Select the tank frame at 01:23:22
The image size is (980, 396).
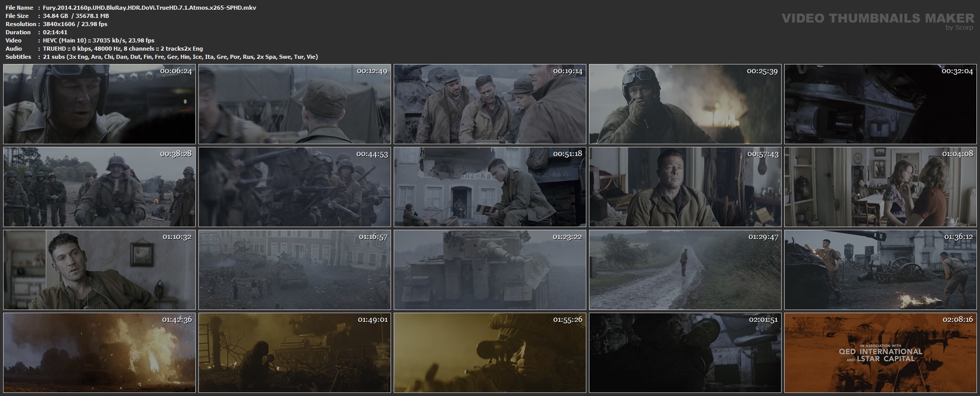[490, 270]
